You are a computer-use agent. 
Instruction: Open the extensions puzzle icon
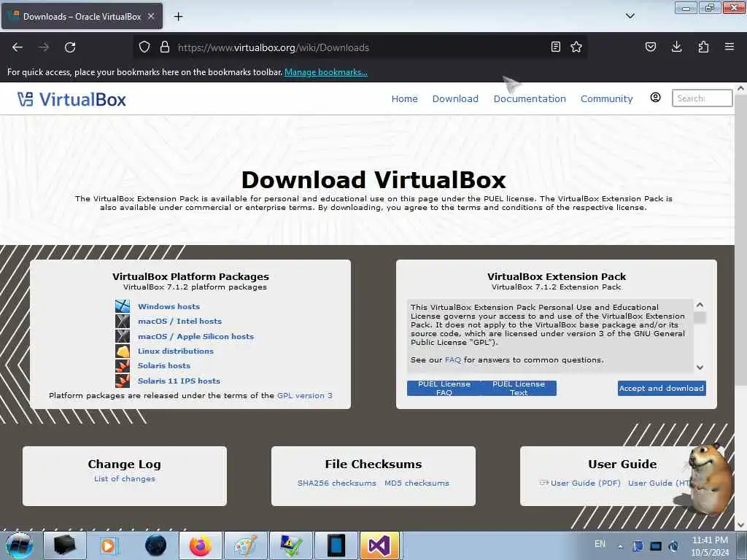coord(703,47)
